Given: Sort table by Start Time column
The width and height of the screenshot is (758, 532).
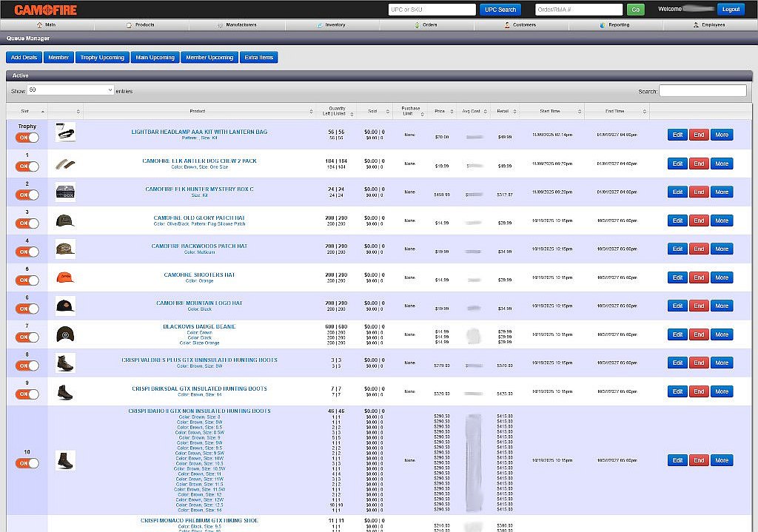Looking at the screenshot, I should pyautogui.click(x=550, y=111).
